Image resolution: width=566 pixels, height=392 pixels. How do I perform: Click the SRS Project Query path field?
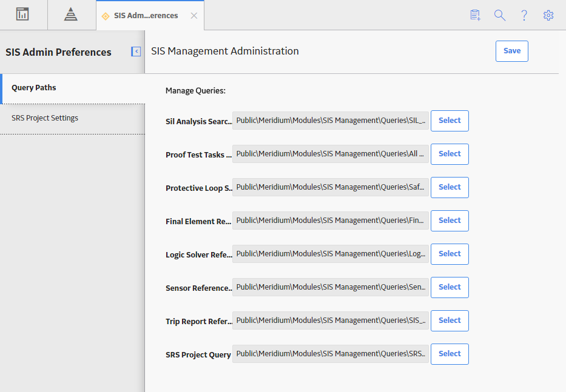click(x=331, y=354)
